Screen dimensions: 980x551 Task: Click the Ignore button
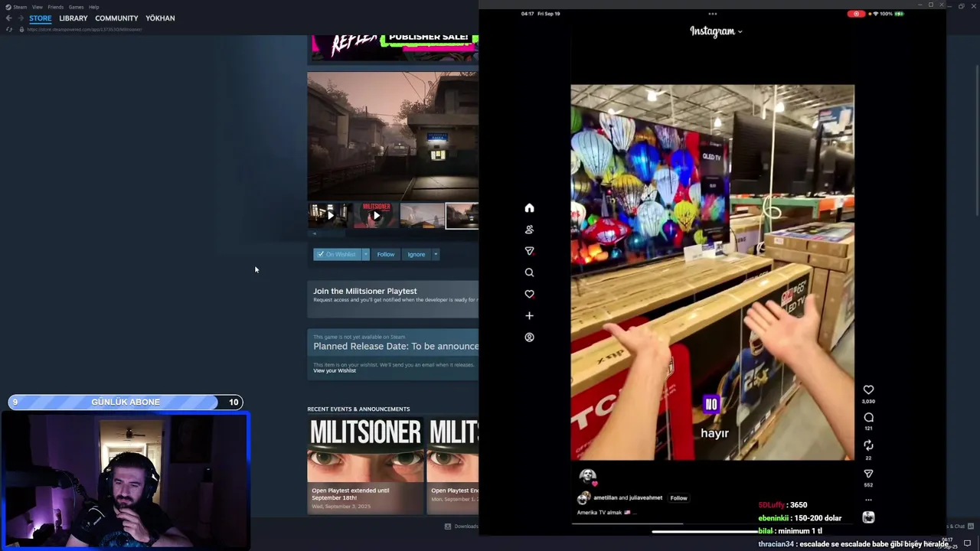416,254
